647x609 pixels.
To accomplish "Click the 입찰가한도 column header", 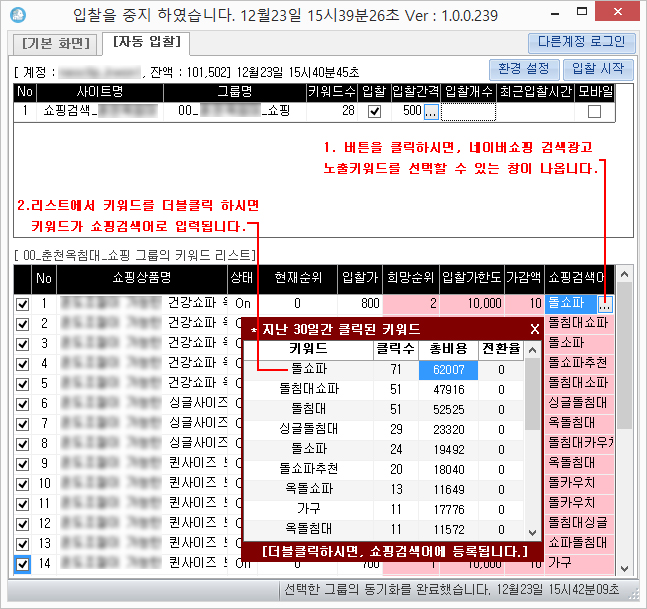I will click(472, 279).
